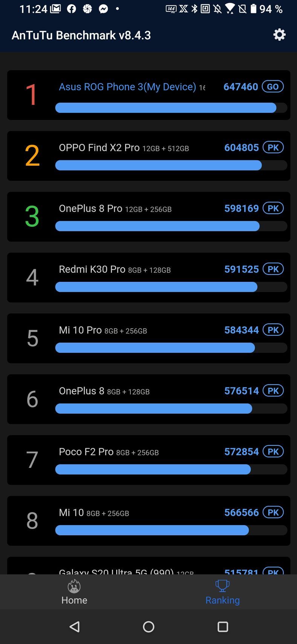This screenshot has height=644, width=297.
Task: Switch to the Ranking tab
Action: [x=222, y=592]
